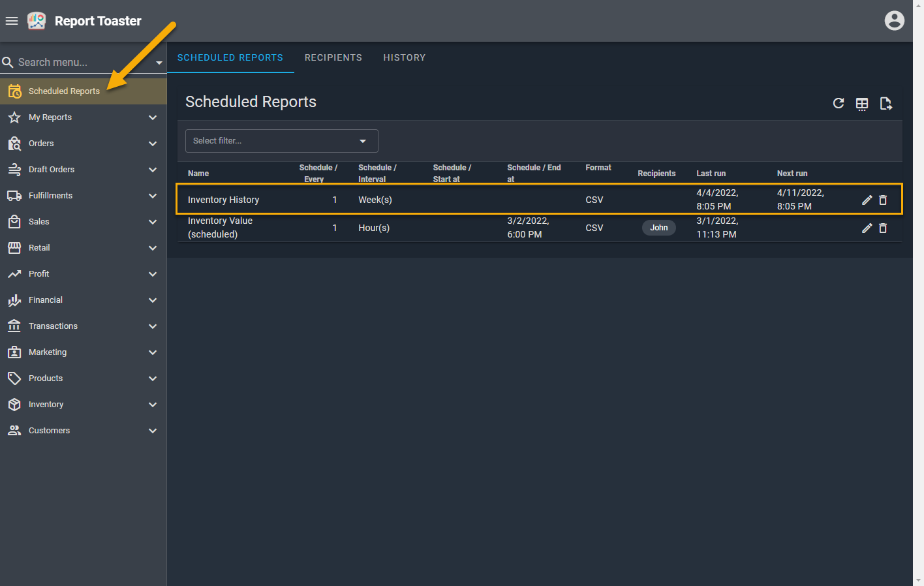Delete the Inventory History scheduled report
The width and height of the screenshot is (924, 586).
pos(883,200)
